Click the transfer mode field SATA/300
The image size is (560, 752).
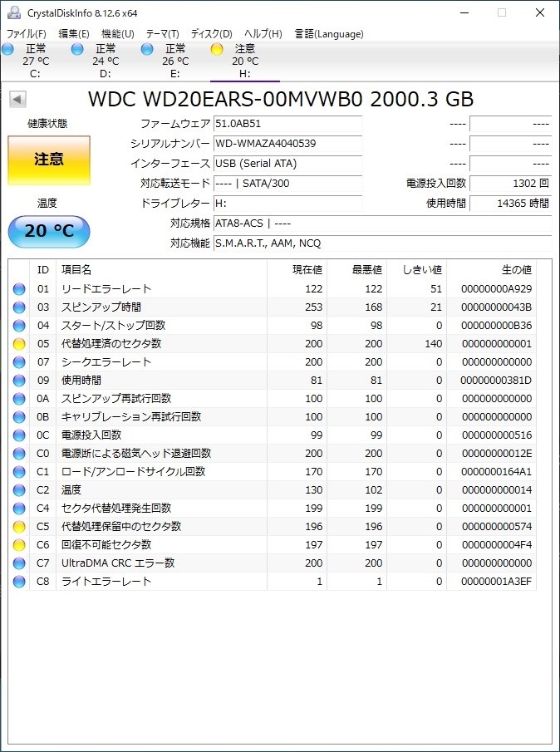point(288,183)
